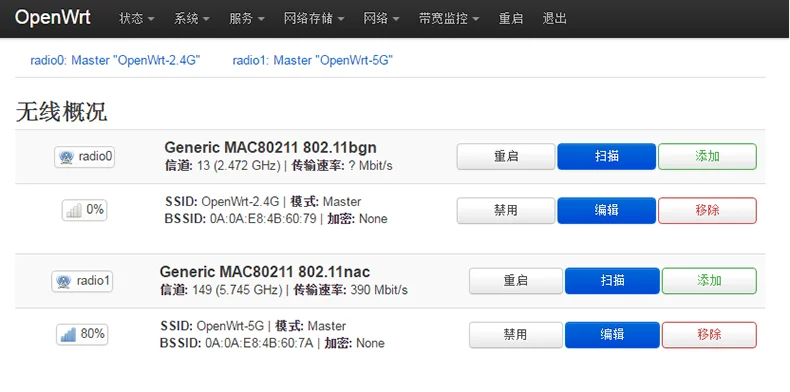Go to OpenWrt home via brand logo
Screen dimensions: 790x392
[52, 18]
